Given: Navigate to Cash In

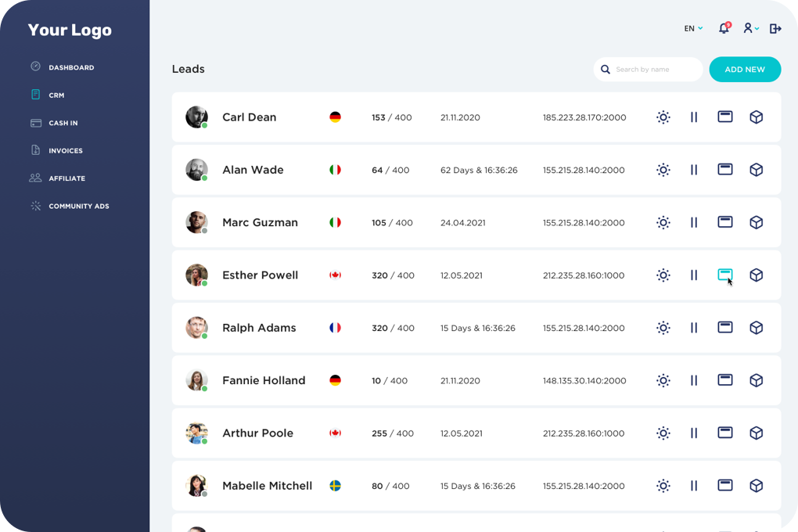Looking at the screenshot, I should (54, 123).
